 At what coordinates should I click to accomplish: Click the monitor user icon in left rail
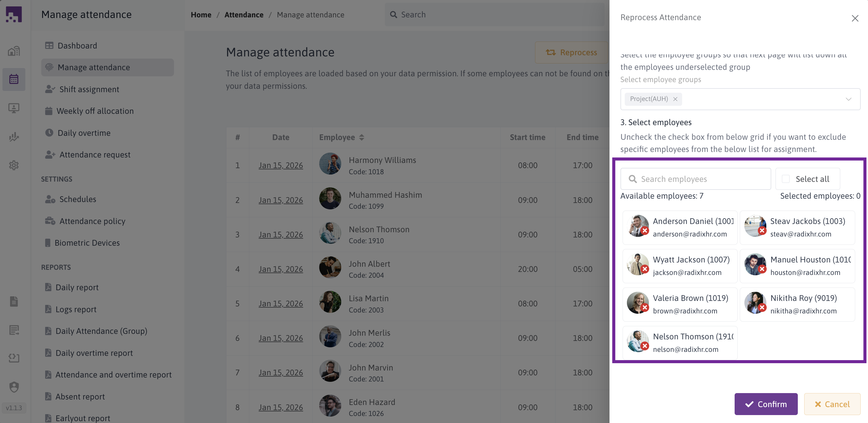tap(14, 108)
